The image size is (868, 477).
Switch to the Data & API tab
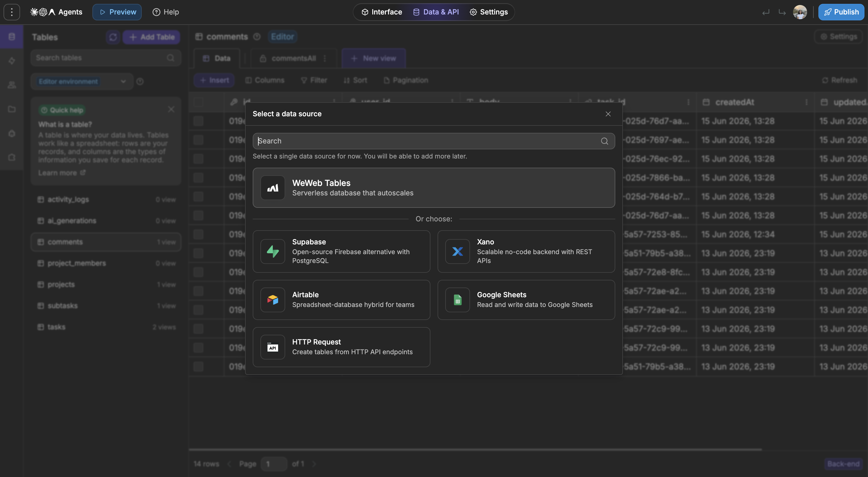pyautogui.click(x=436, y=12)
